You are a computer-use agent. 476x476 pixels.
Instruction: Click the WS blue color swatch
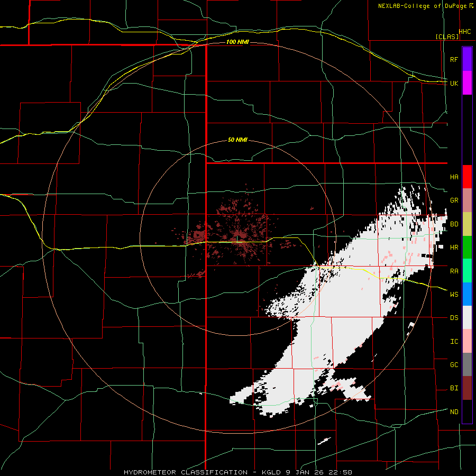[x=467, y=294]
